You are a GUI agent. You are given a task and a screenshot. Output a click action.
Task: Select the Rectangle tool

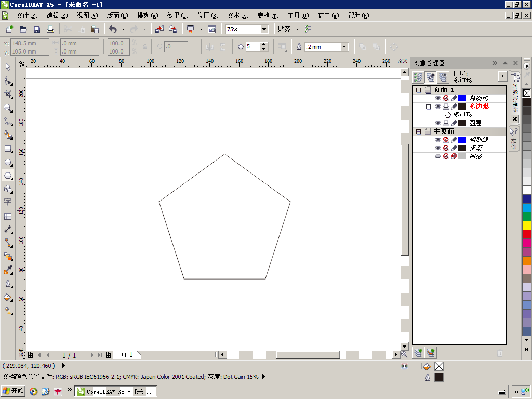point(8,149)
